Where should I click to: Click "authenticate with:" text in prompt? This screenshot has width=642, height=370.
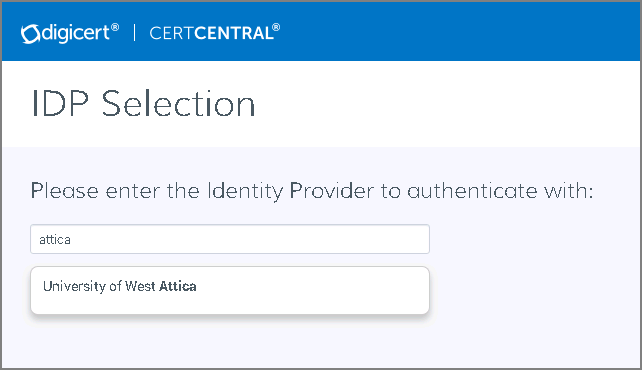[x=500, y=191]
